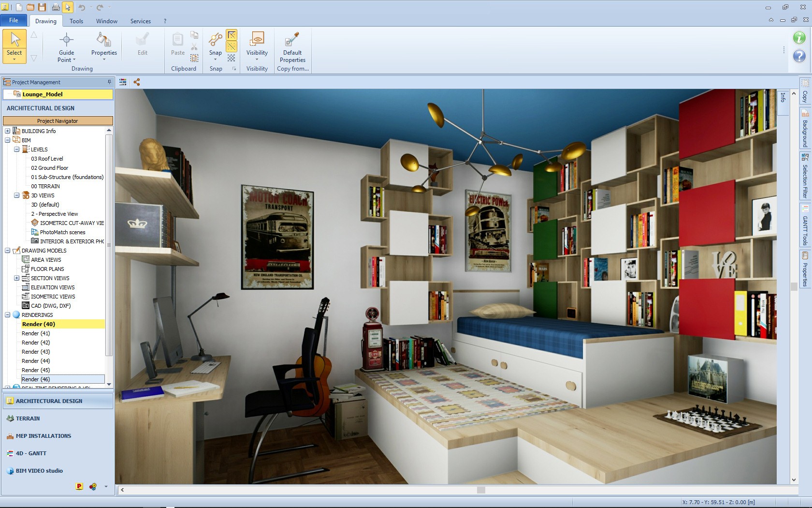812x508 pixels.
Task: Open the ? help tab
Action: [165, 21]
